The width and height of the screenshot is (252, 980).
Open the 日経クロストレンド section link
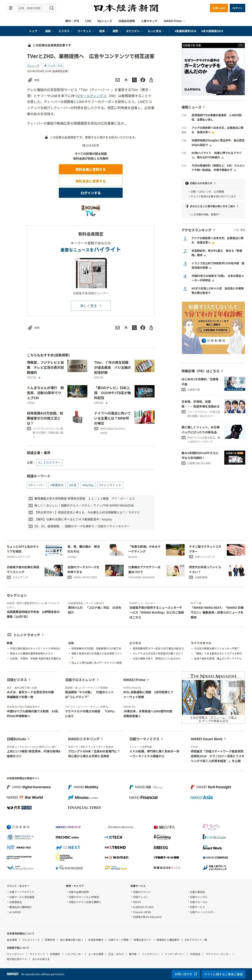coord(82,679)
